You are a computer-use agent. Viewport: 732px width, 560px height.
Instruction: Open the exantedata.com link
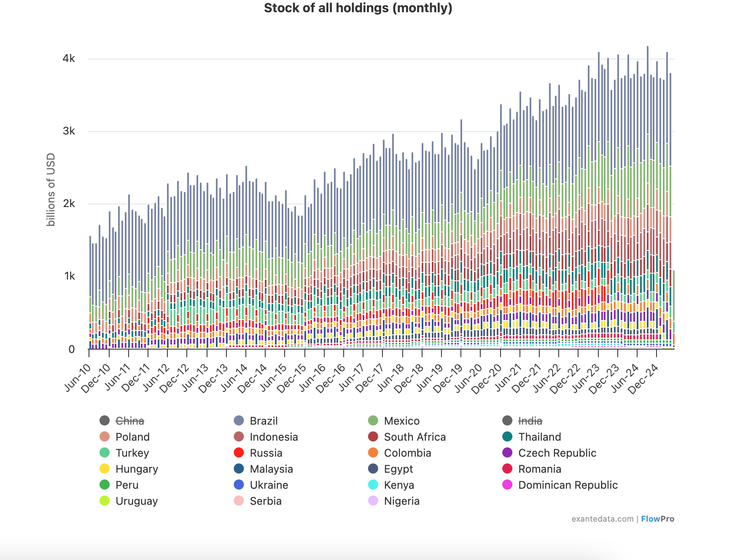pos(602,519)
